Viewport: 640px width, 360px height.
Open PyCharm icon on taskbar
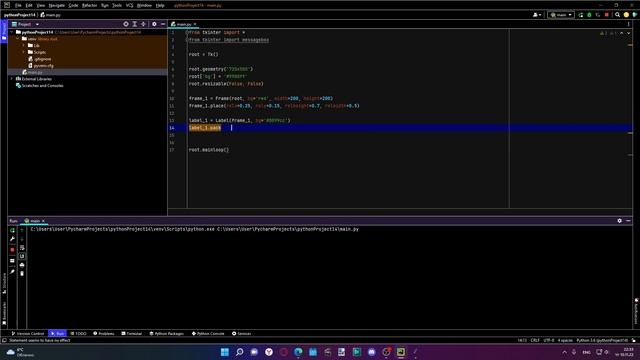click(x=401, y=352)
